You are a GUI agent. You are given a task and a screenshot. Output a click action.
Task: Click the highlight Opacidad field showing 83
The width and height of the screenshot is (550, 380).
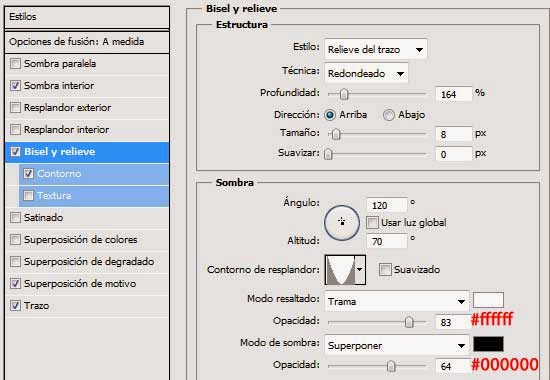click(x=452, y=322)
